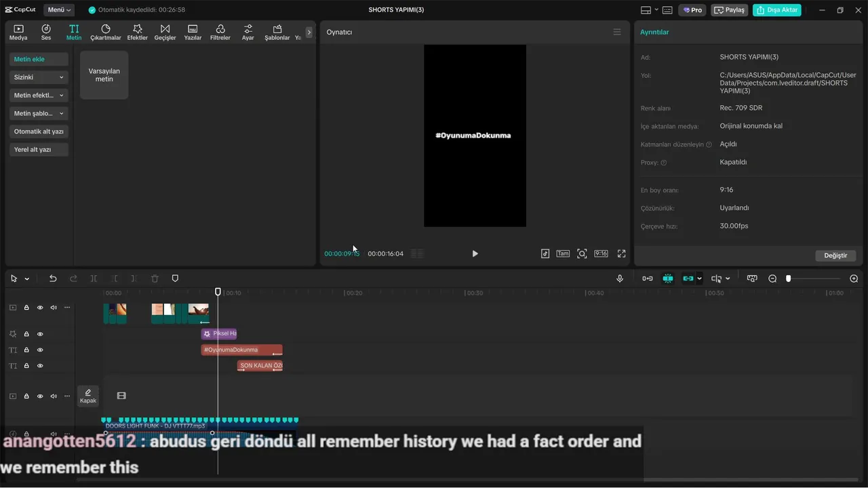The width and height of the screenshot is (868, 488).
Task: Select Yerel alt yazı option
Action: pyautogui.click(x=39, y=149)
